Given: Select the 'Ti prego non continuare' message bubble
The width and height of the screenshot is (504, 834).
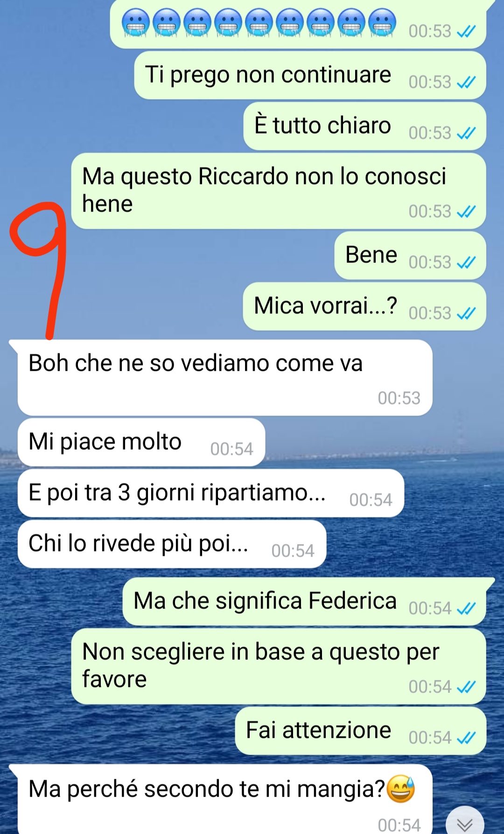Looking at the screenshot, I should pos(310,76).
